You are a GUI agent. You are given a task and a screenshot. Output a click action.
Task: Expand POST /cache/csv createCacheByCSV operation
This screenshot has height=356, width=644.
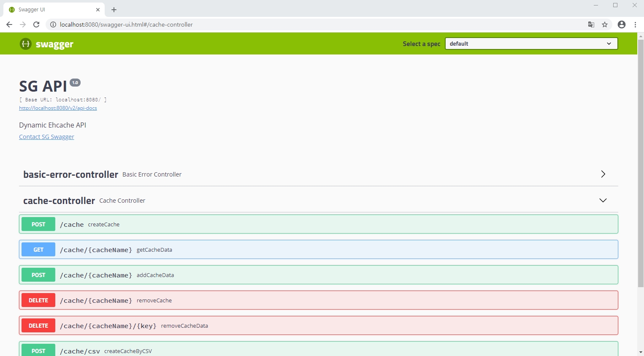tap(319, 349)
